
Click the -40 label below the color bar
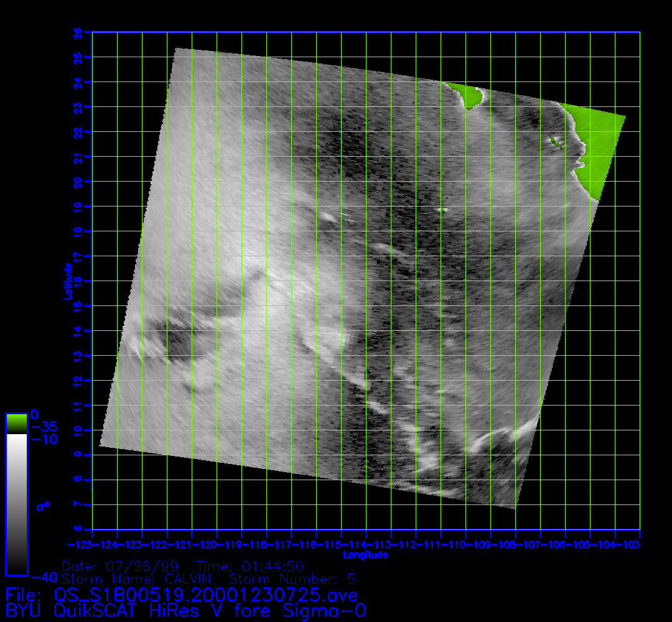tap(40, 577)
